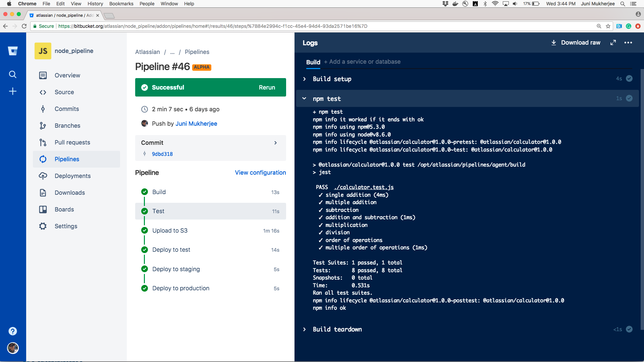This screenshot has width=644, height=362.
Task: Click the Bitbucket logo icon
Action: click(x=13, y=51)
